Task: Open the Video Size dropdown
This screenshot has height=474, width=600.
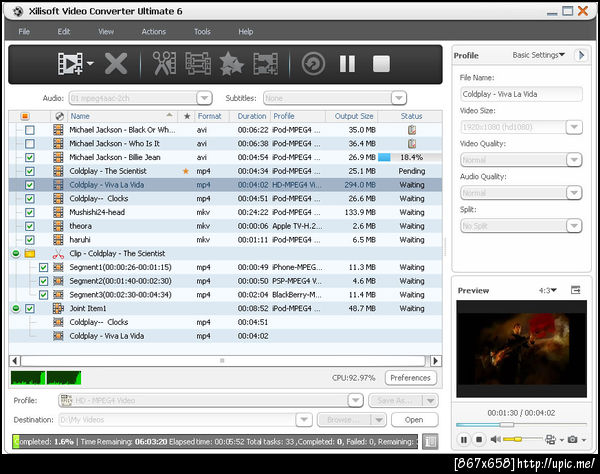Action: pos(574,127)
